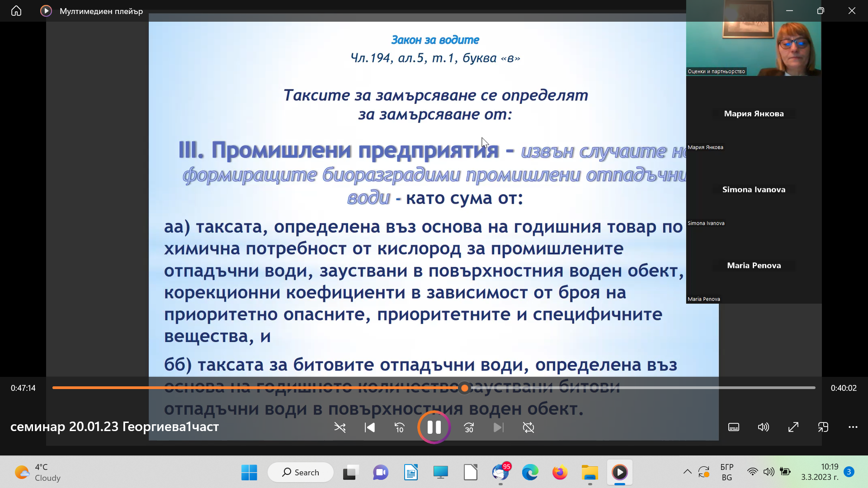Open more options menu
The image size is (868, 488).
[853, 427]
